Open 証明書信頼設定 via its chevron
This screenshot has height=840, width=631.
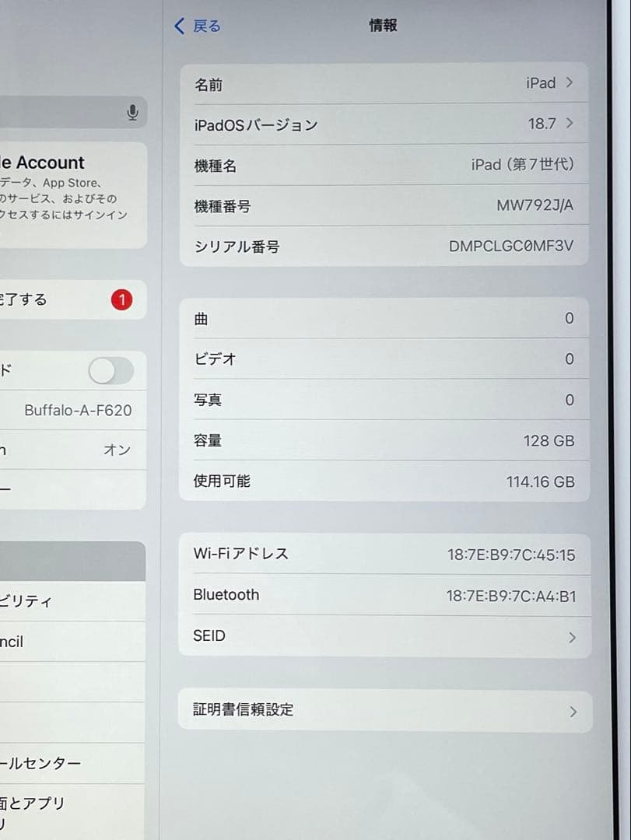click(x=572, y=710)
